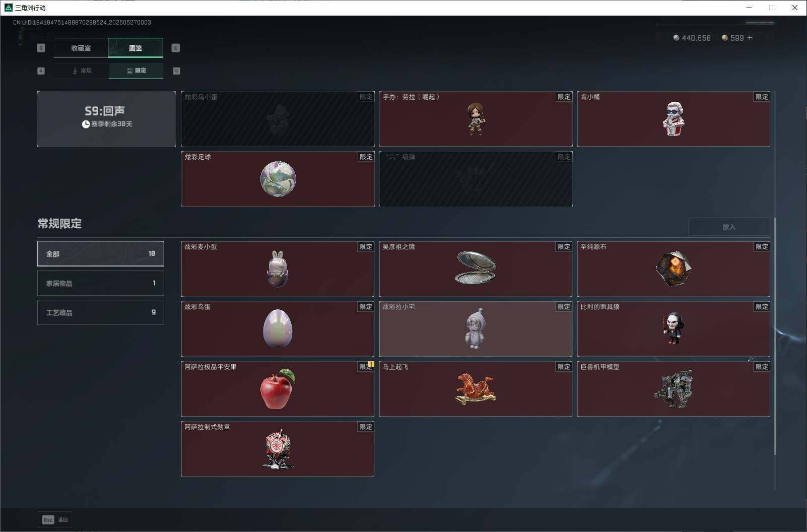Add currency with the plus button
Screen dimensions: 807x532
(x=750, y=38)
